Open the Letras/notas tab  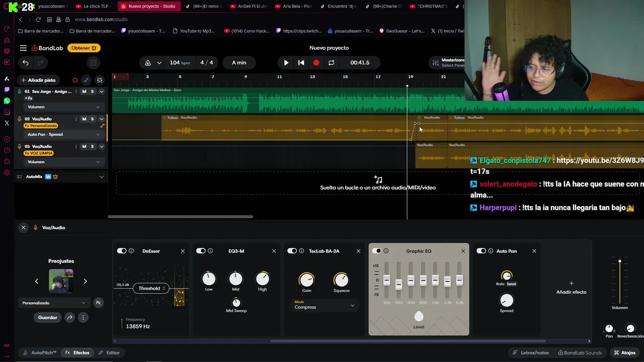click(531, 352)
